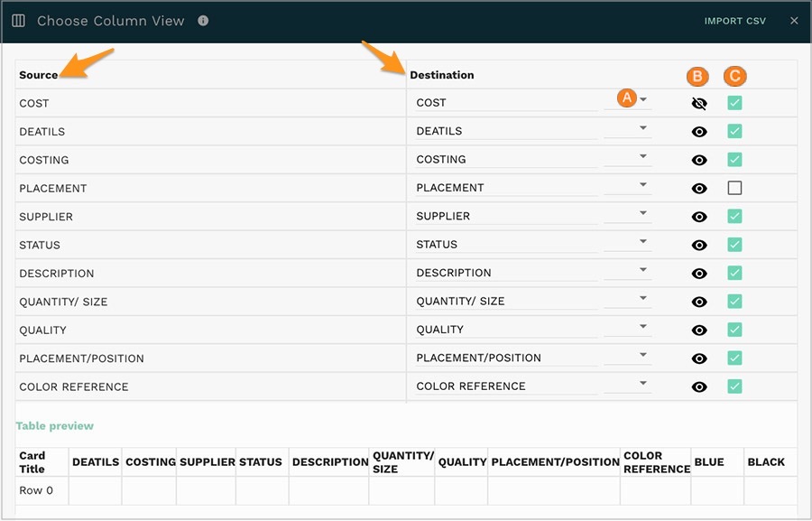This screenshot has width=812, height=521.
Task: Hide the PLACEMENT/POSITION column eye icon
Action: 699,358
